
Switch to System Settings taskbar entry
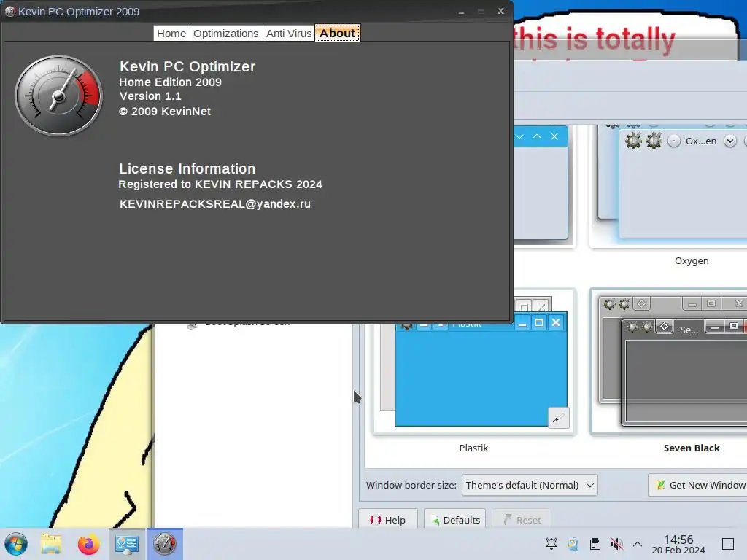pos(127,544)
